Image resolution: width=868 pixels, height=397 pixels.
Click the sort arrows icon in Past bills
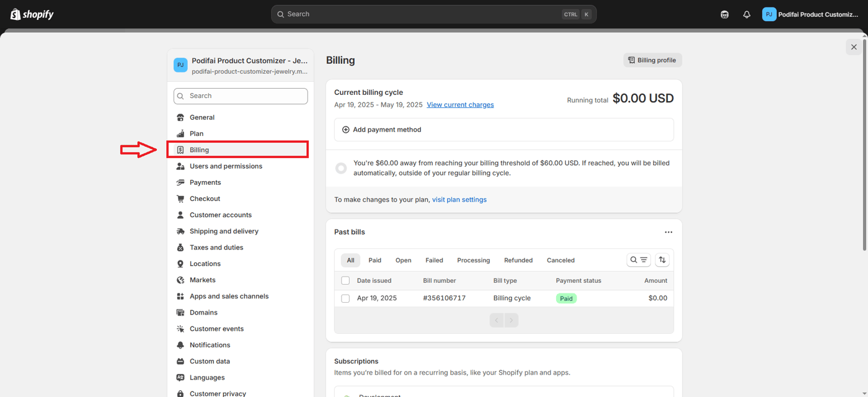click(x=662, y=260)
